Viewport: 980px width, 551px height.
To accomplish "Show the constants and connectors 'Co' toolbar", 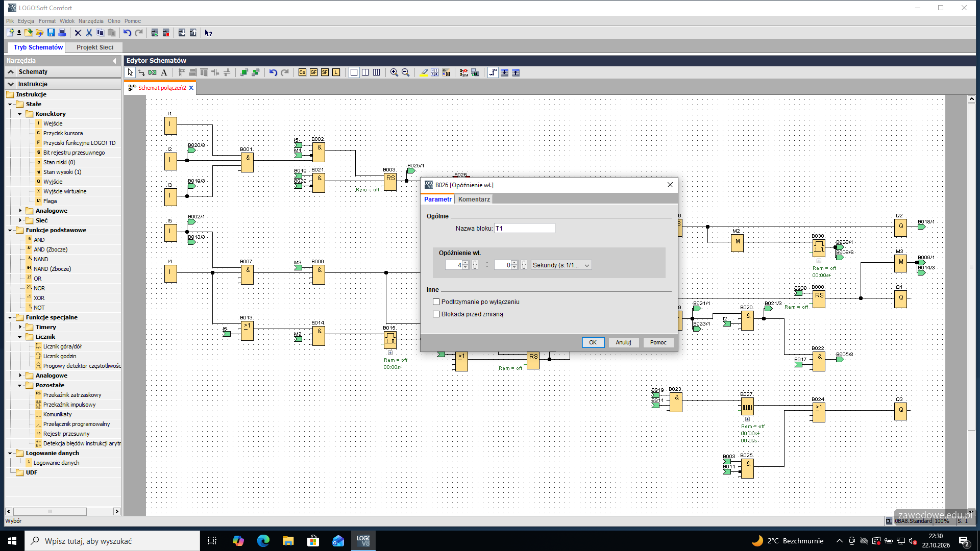I will pos(302,72).
